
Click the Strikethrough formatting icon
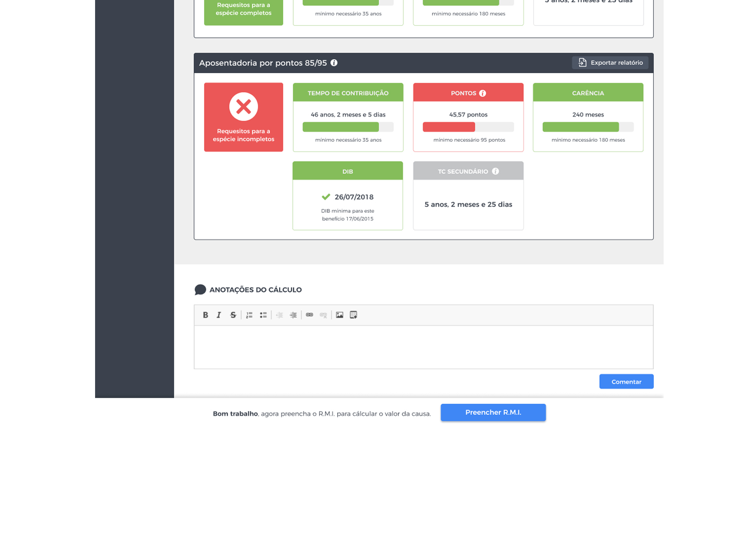pos(233,315)
